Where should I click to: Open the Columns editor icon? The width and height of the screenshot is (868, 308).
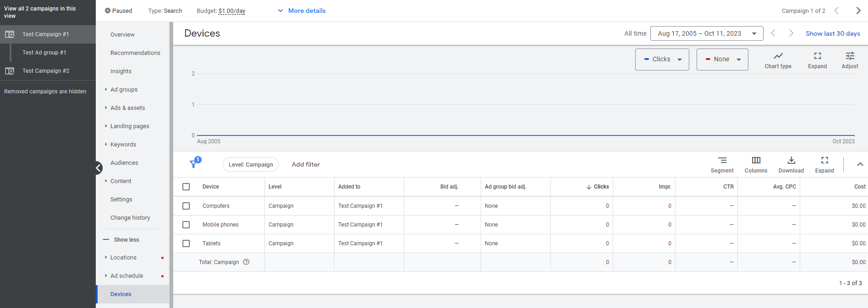756,160
